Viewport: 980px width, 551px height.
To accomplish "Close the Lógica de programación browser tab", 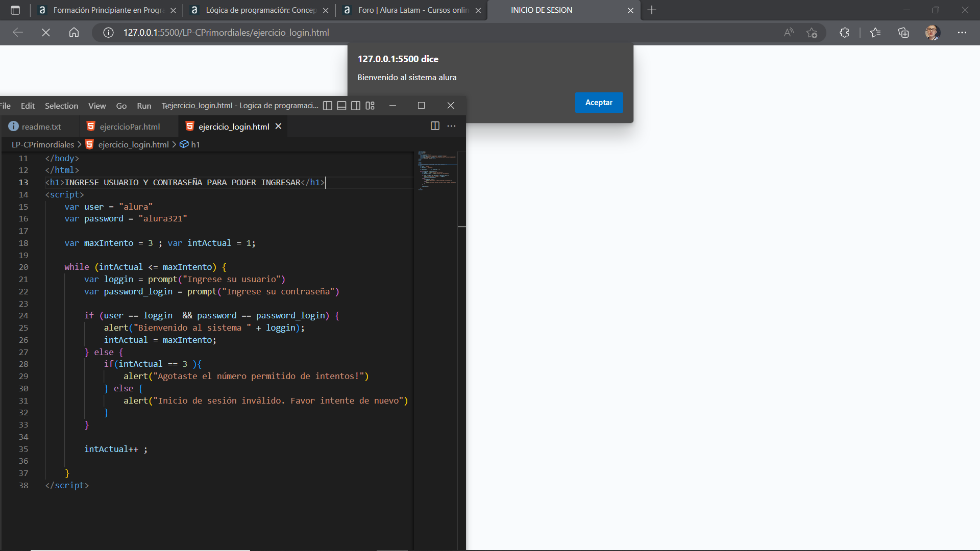I will click(x=326, y=10).
